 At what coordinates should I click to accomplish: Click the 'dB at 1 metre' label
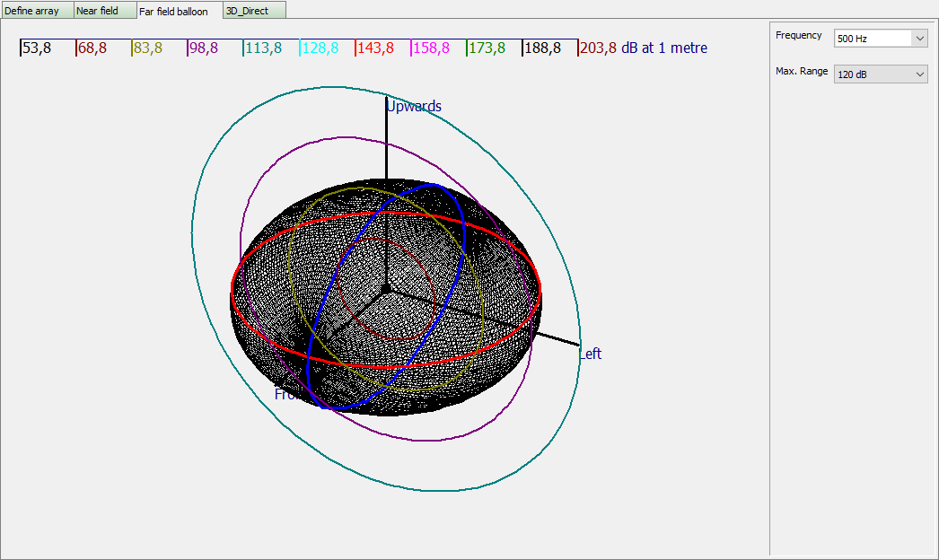pyautogui.click(x=664, y=48)
